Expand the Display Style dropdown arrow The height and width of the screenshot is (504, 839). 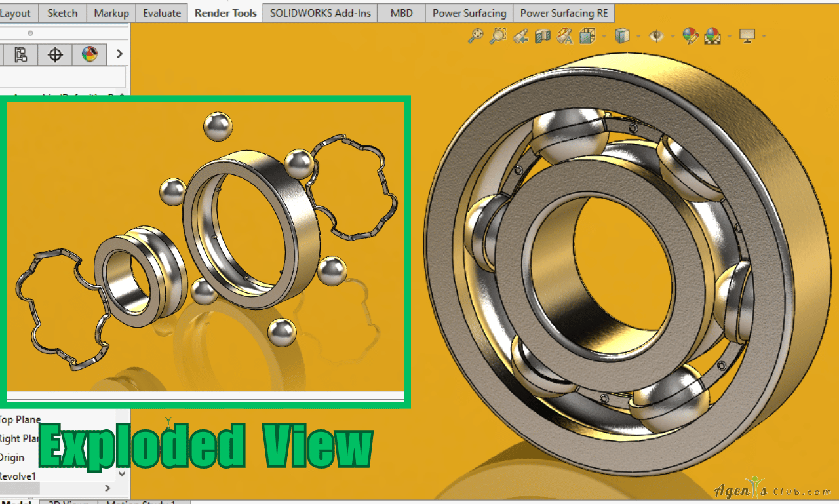pyautogui.click(x=638, y=36)
